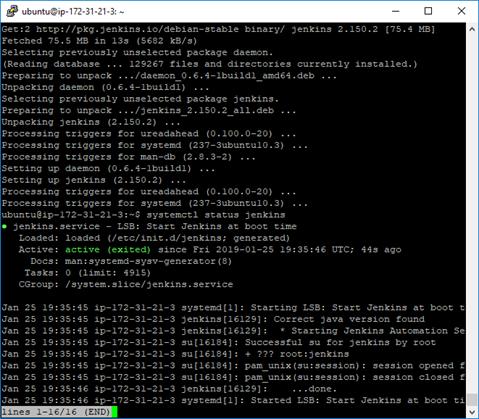This screenshot has height=419, width=479.
Task: Click the 'lines 1-16/16 (END)' pager status
Action: point(56,412)
